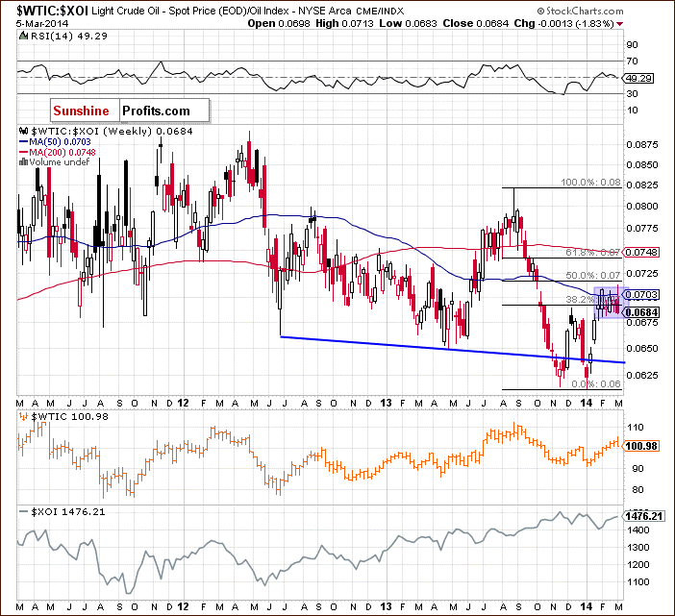Click the 0.0684 last price tag on axis
This screenshot has width=675, height=616.
[641, 312]
